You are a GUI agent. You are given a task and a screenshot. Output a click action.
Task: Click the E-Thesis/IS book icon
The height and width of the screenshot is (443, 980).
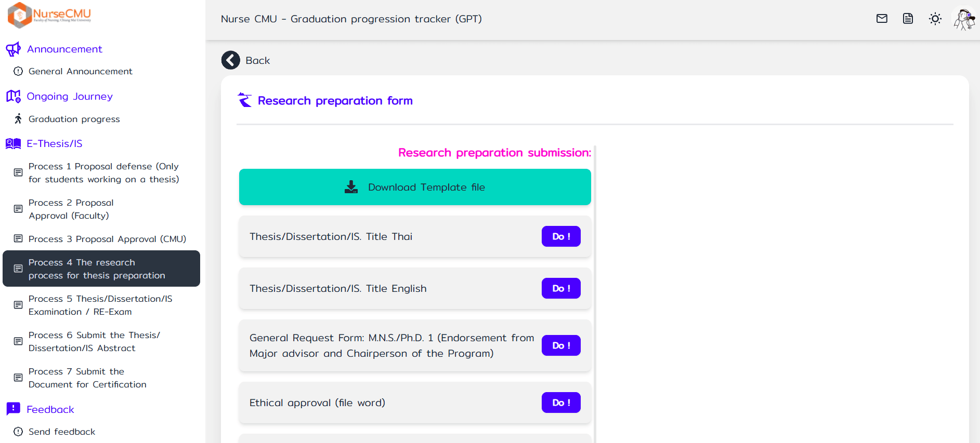(x=13, y=144)
